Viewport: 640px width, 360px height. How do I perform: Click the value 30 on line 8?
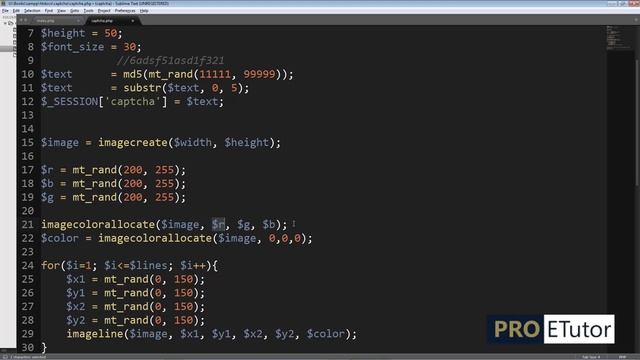click(x=129, y=47)
